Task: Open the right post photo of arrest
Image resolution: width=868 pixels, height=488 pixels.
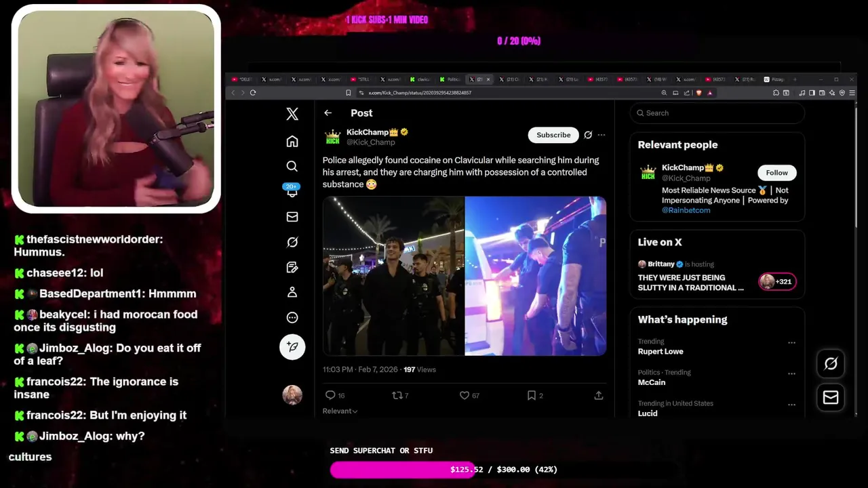Action: 536,276
